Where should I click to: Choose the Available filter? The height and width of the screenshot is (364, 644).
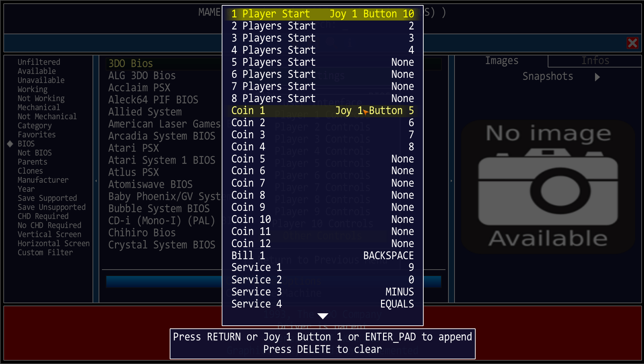click(37, 71)
